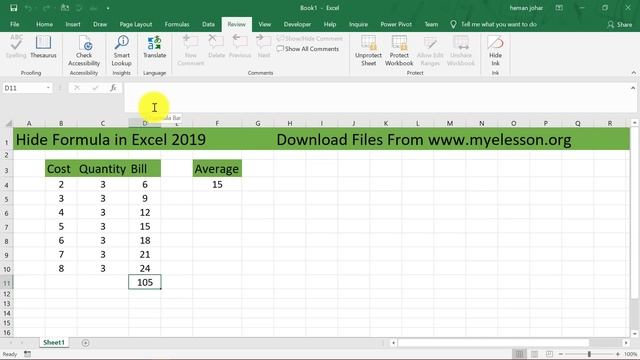The width and height of the screenshot is (640, 360).
Task: Redo the action in the title bar
Action: tap(47, 8)
